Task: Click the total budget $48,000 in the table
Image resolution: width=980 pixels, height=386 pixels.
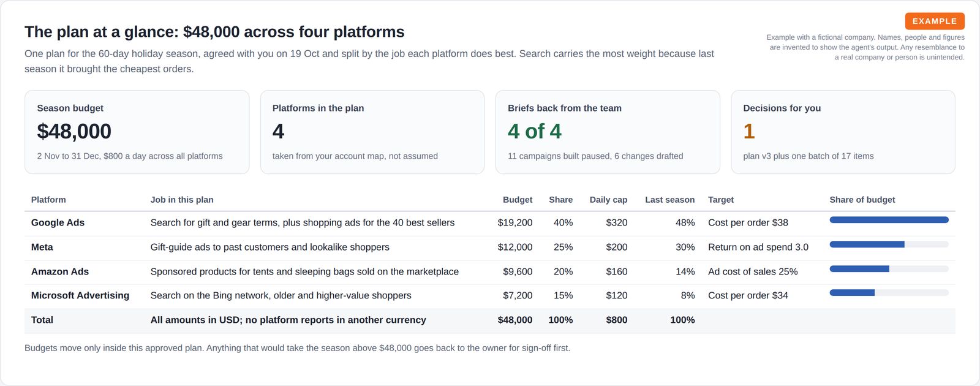Action: pyautogui.click(x=515, y=320)
